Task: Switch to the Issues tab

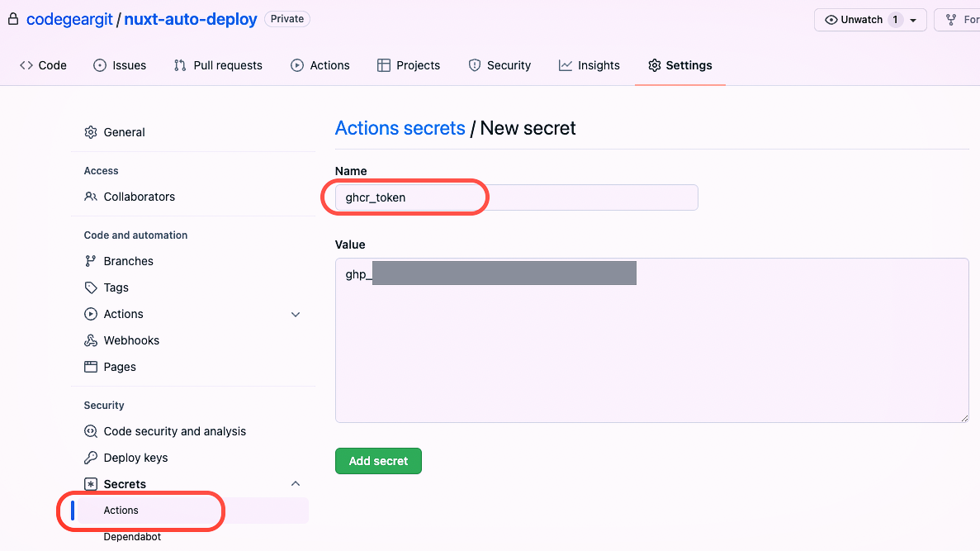Action: (x=120, y=65)
